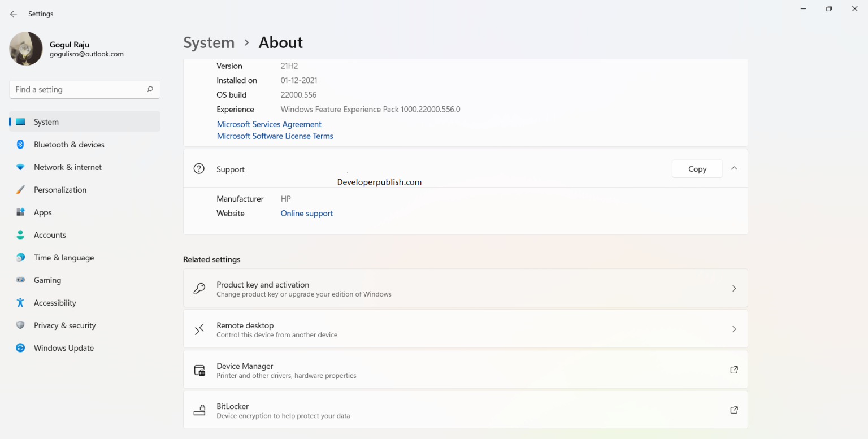Click the Gaming controller icon
868x439 pixels.
pyautogui.click(x=20, y=280)
